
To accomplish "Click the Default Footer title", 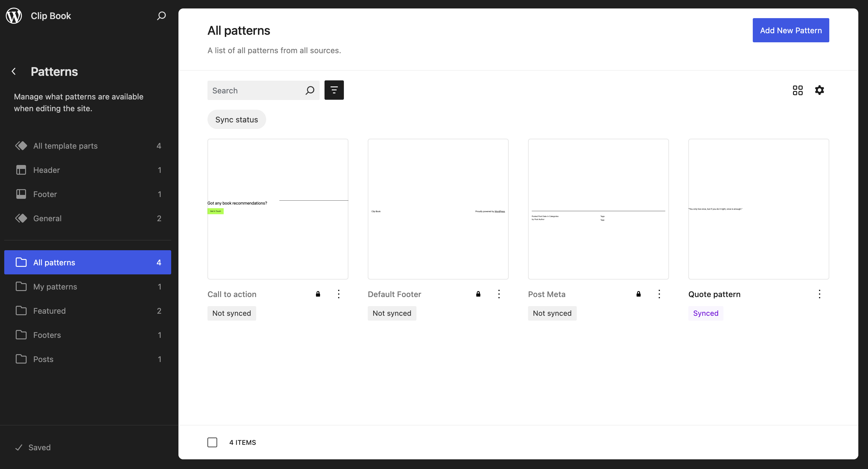I will point(394,294).
